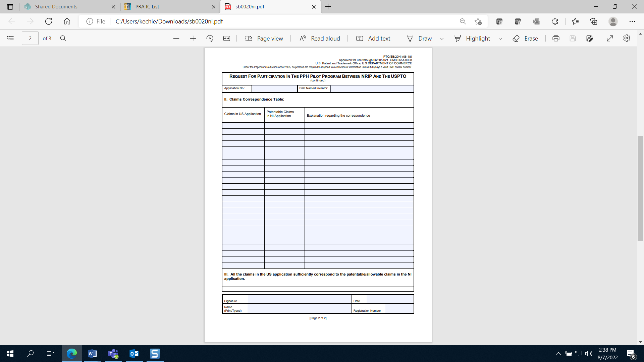Screen dimensions: 644x362
Task: Switch to the PRA IC List tab
Action: pyautogui.click(x=147, y=7)
